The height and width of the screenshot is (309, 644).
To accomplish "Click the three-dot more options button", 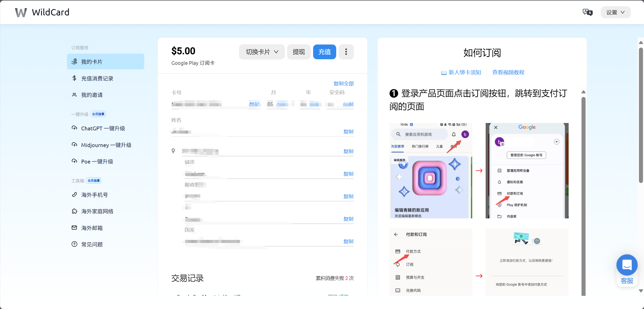I will (346, 52).
